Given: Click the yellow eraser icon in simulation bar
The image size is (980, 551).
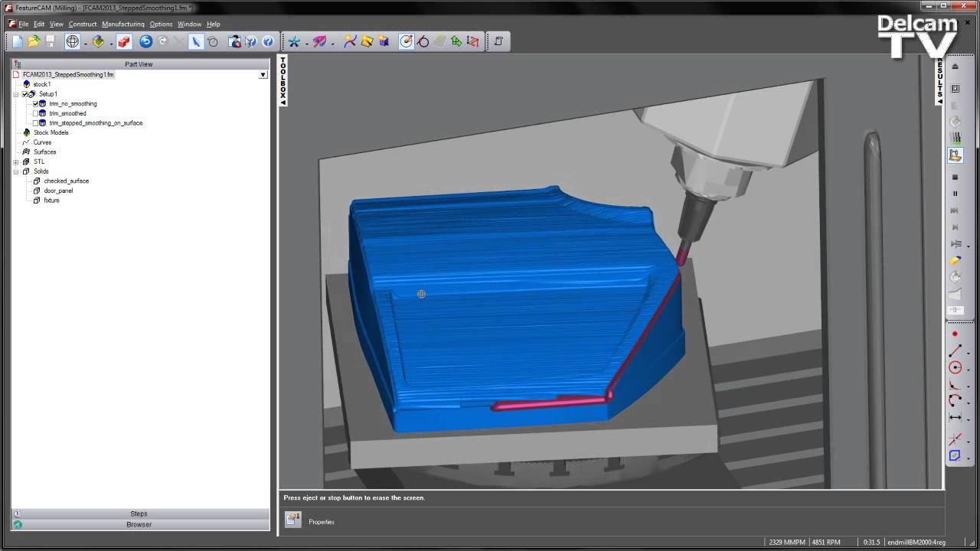Looking at the screenshot, I should pyautogui.click(x=955, y=261).
